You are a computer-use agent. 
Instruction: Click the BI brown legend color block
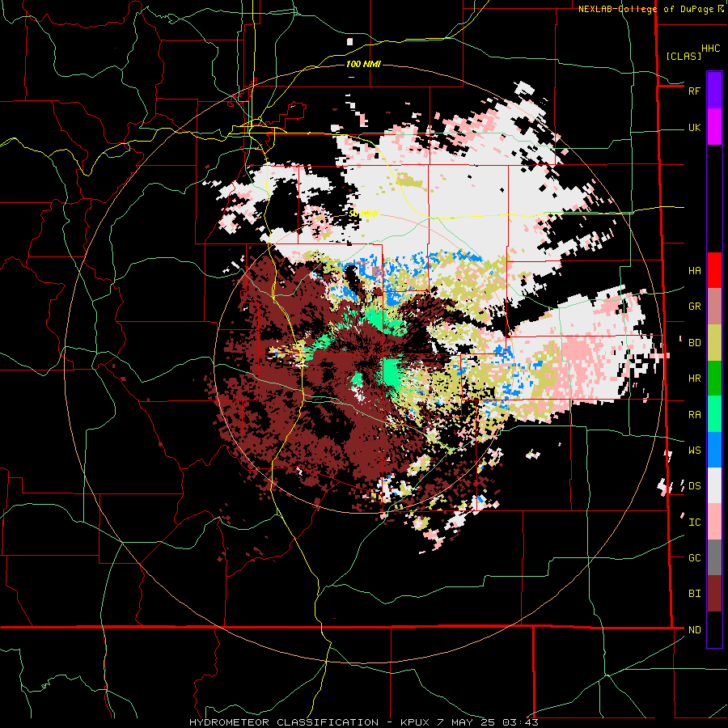point(714,594)
